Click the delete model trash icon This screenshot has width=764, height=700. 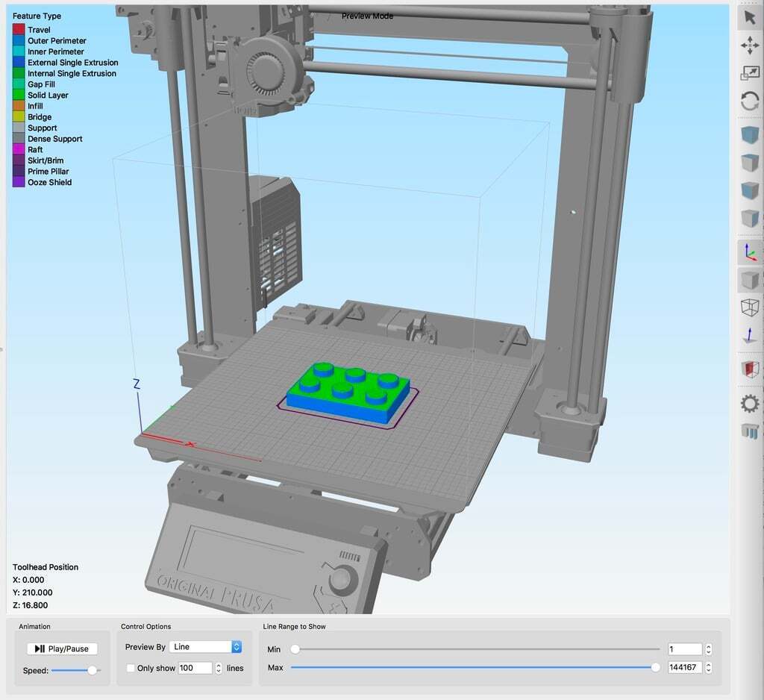tap(748, 431)
